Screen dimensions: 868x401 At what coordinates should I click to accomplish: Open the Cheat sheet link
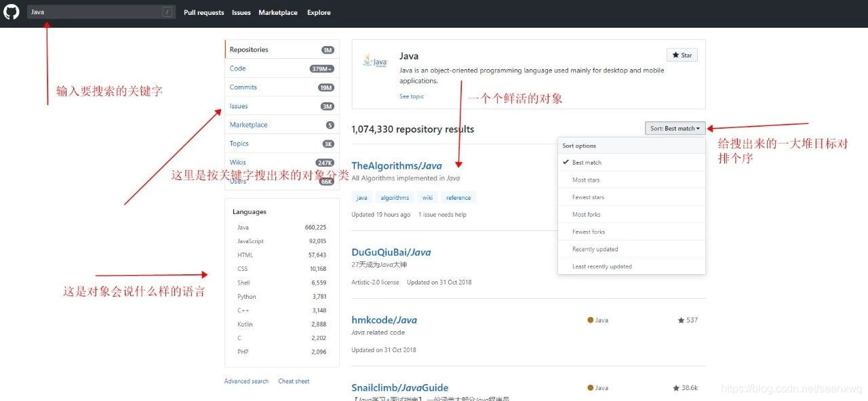(294, 381)
